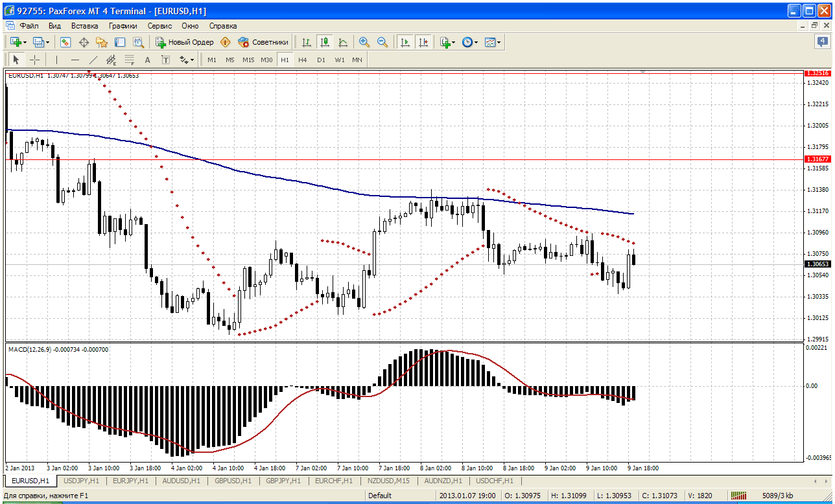Click the Новый Ордер button
This screenshot has width=835, height=504.
pos(184,42)
